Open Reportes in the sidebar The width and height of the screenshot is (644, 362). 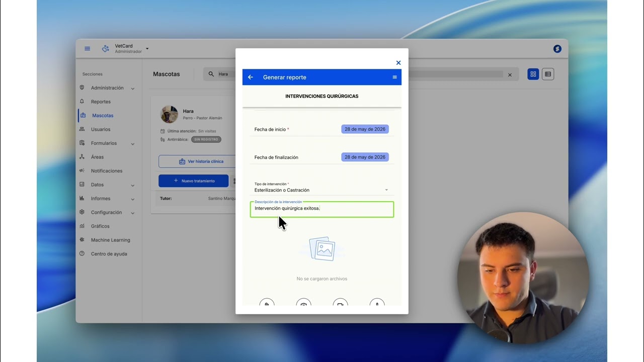point(101,102)
